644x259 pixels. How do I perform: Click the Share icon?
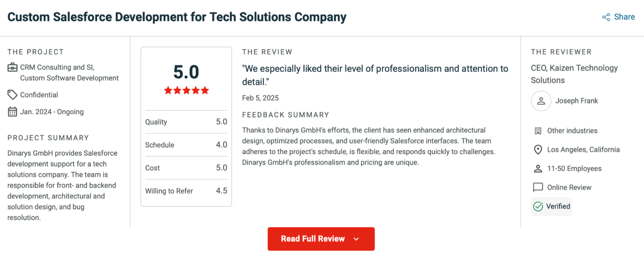(606, 17)
